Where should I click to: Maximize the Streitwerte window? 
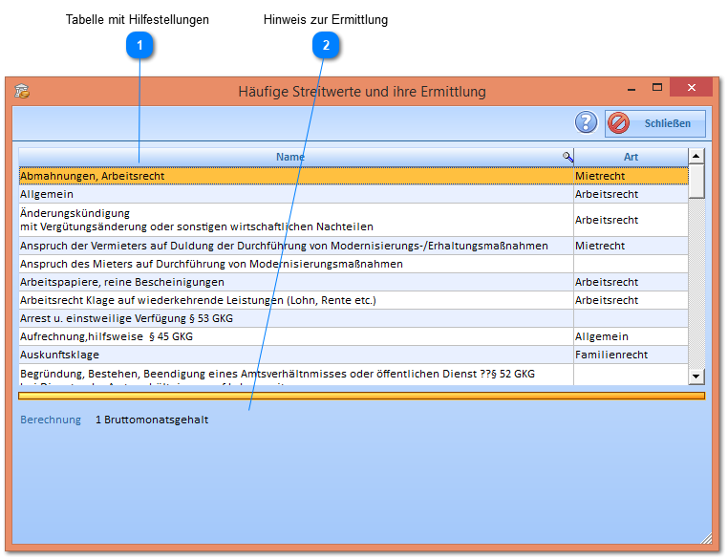click(657, 88)
